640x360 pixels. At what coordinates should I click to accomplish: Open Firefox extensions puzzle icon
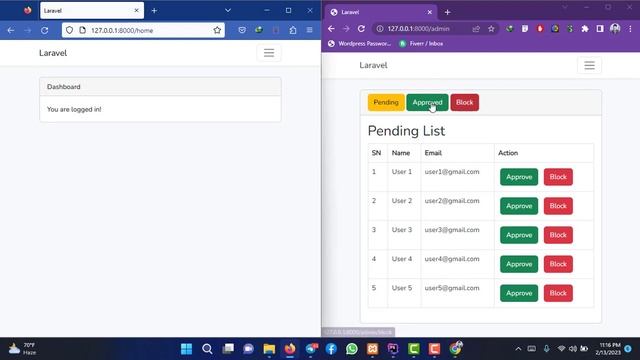click(293, 30)
